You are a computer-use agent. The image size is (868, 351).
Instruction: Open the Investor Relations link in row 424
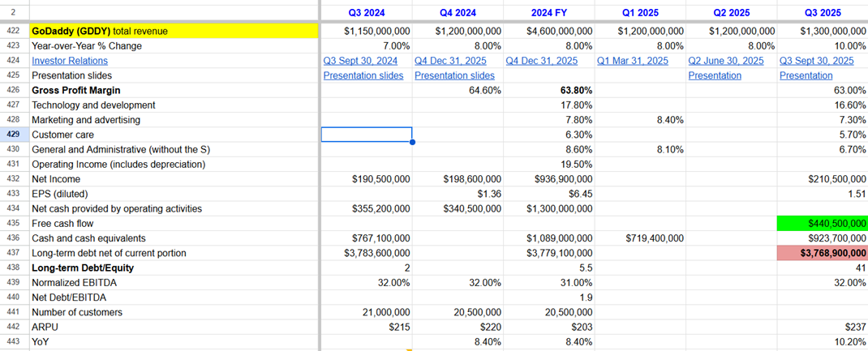[70, 61]
